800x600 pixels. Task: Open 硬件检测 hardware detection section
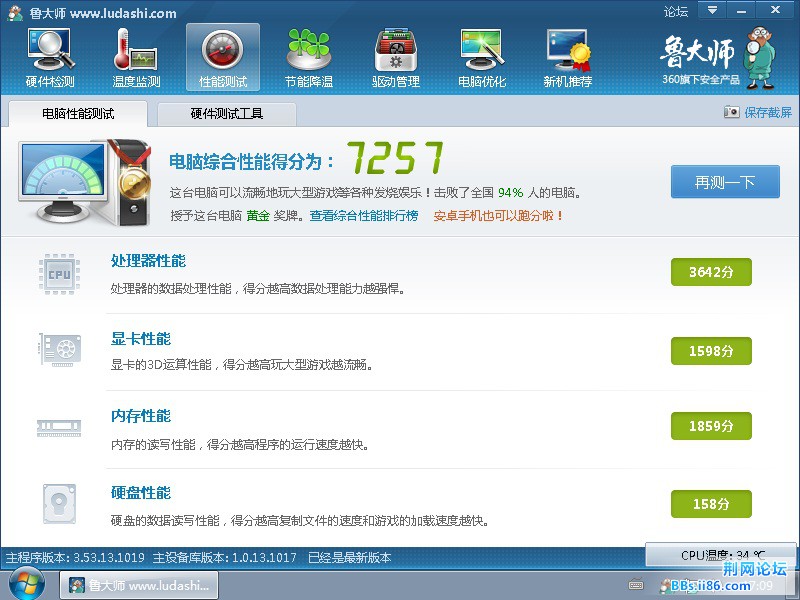tap(50, 59)
